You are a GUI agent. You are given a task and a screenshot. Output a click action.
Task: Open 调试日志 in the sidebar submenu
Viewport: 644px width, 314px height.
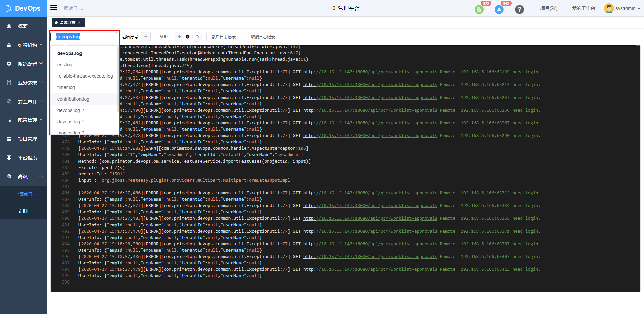coord(28,194)
